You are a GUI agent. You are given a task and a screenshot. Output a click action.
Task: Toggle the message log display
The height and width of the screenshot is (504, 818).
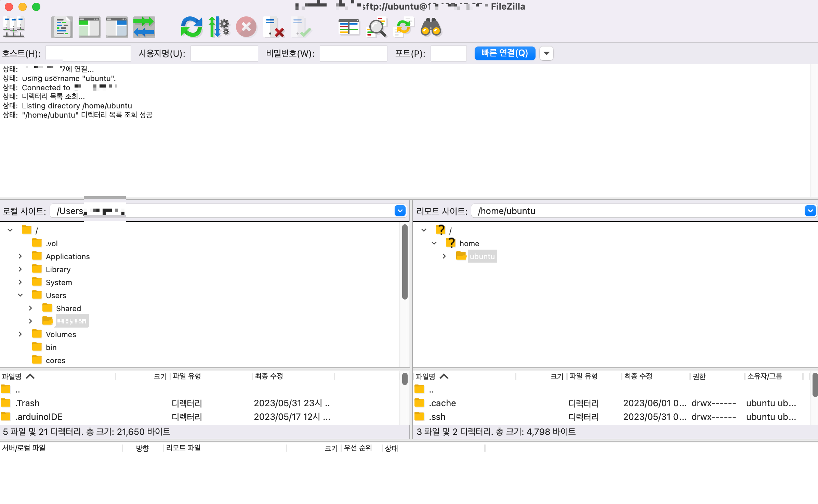[62, 27]
